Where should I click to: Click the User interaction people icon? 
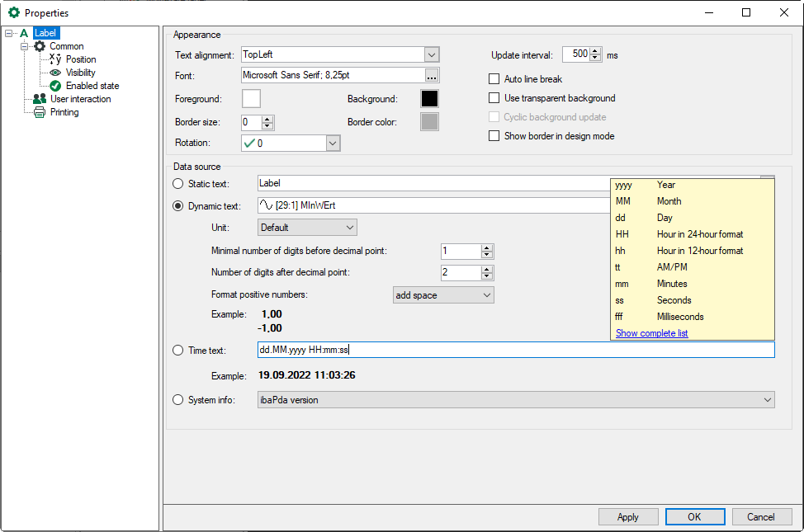click(x=40, y=99)
